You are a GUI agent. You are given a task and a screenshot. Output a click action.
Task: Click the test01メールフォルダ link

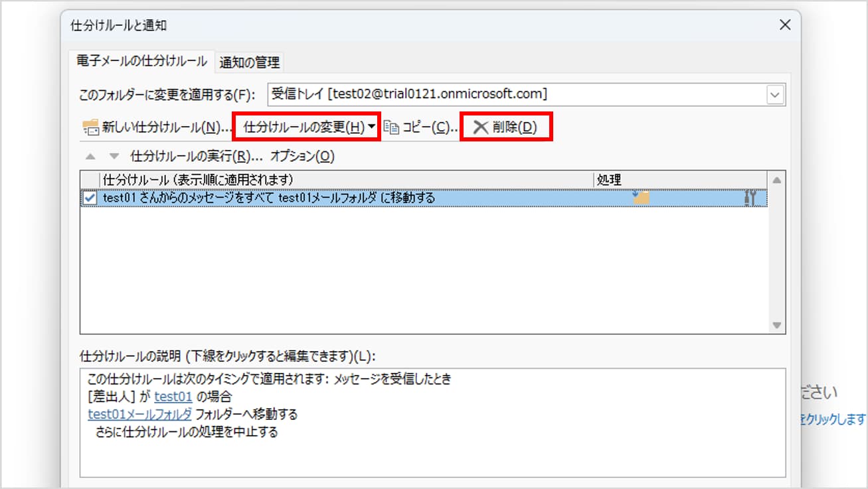(140, 414)
